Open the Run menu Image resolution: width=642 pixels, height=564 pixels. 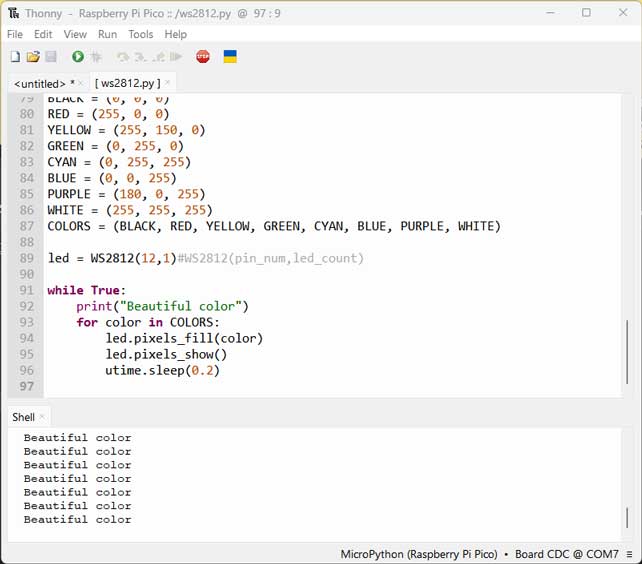(x=107, y=34)
